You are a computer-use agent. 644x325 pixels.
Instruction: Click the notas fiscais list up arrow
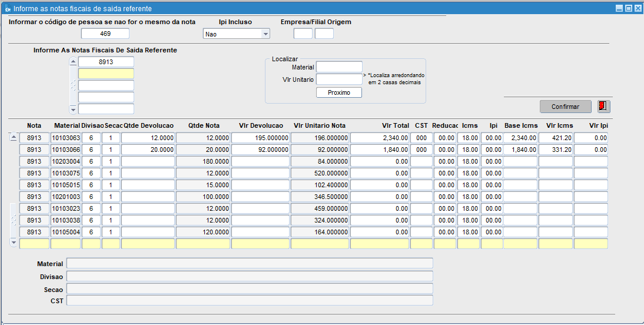tap(73, 62)
